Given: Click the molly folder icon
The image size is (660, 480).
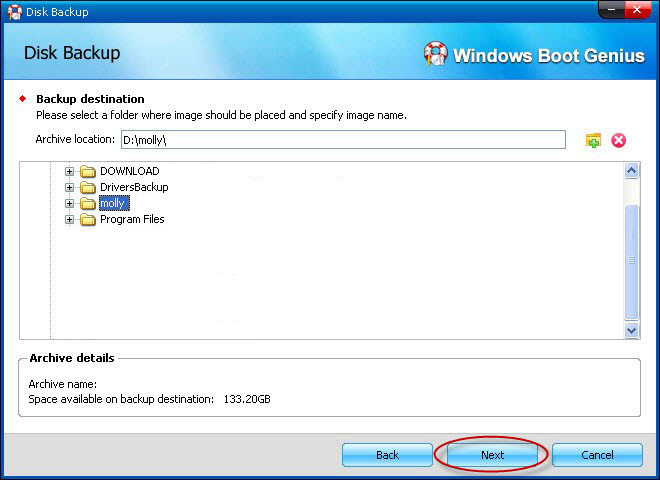Looking at the screenshot, I should pos(88,203).
